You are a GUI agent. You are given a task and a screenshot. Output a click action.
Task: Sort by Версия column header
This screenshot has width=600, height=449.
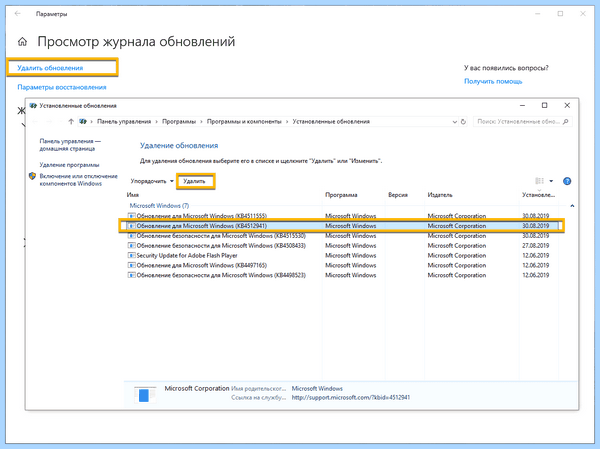tap(398, 195)
